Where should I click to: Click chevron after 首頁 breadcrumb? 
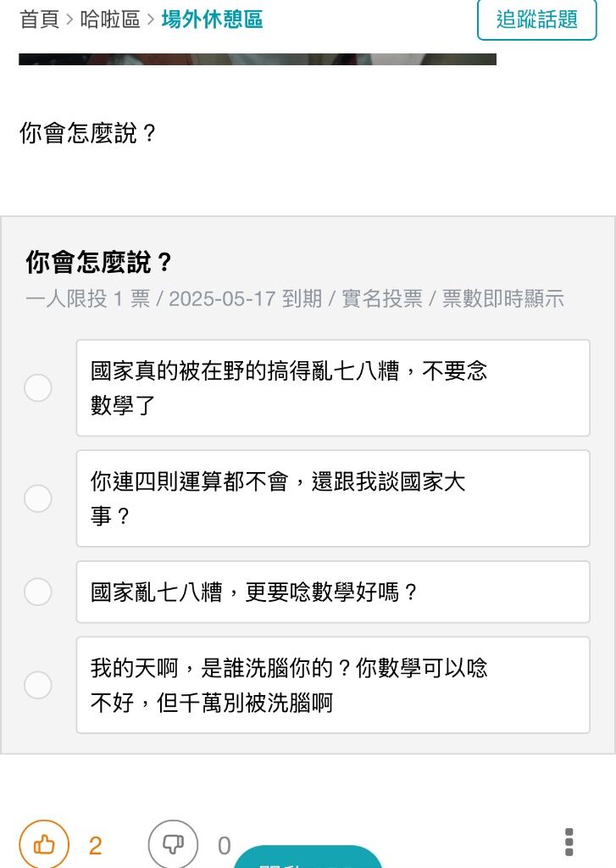(69, 19)
